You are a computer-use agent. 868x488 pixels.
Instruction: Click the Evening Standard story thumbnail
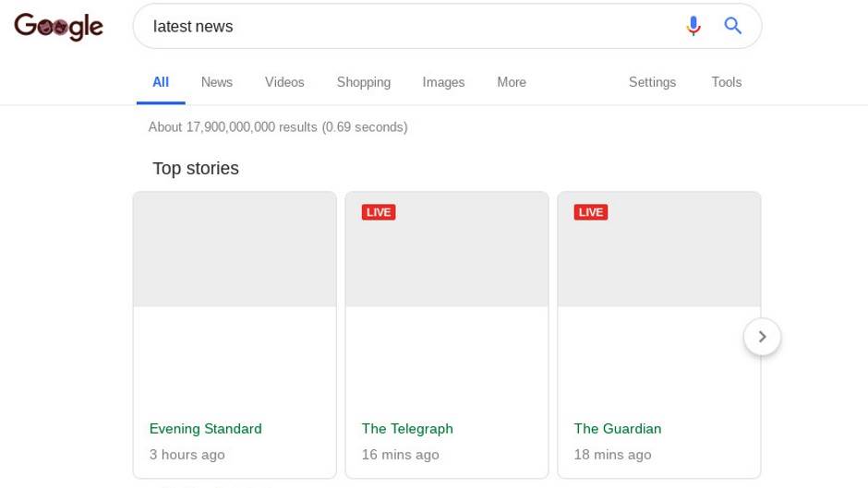tap(235, 250)
